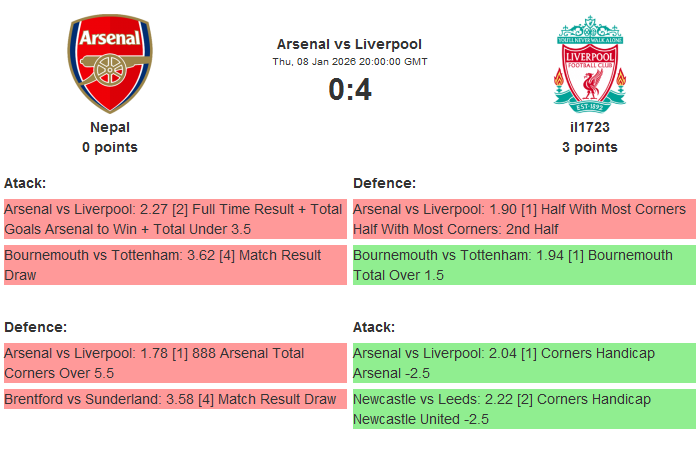Select Arsenal Total Corners Over 5.5 bet
The image size is (700, 460).
pos(174,363)
